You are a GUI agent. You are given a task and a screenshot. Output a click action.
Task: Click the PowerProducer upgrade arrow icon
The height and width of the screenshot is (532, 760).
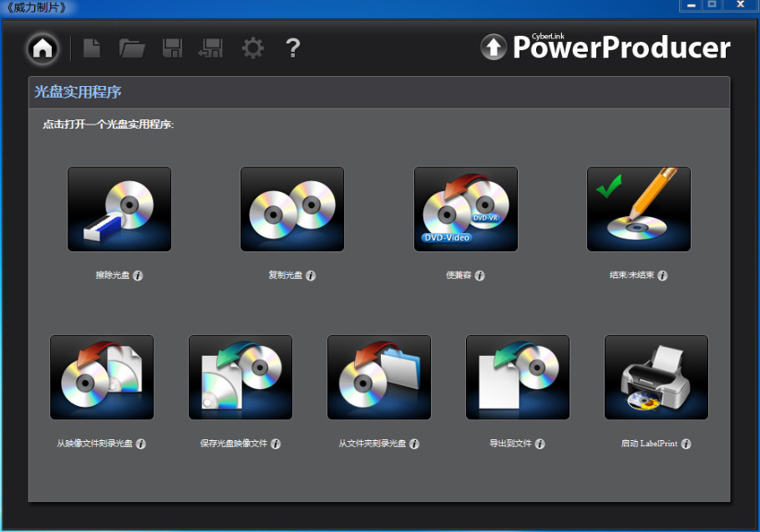click(494, 47)
